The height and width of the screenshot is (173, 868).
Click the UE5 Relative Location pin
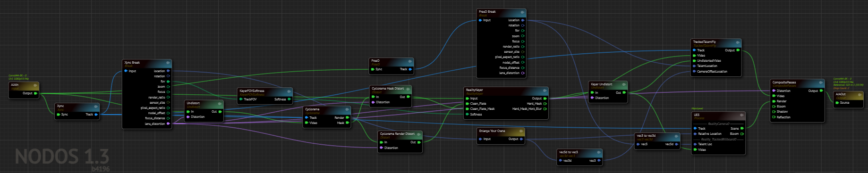pyautogui.click(x=695, y=134)
